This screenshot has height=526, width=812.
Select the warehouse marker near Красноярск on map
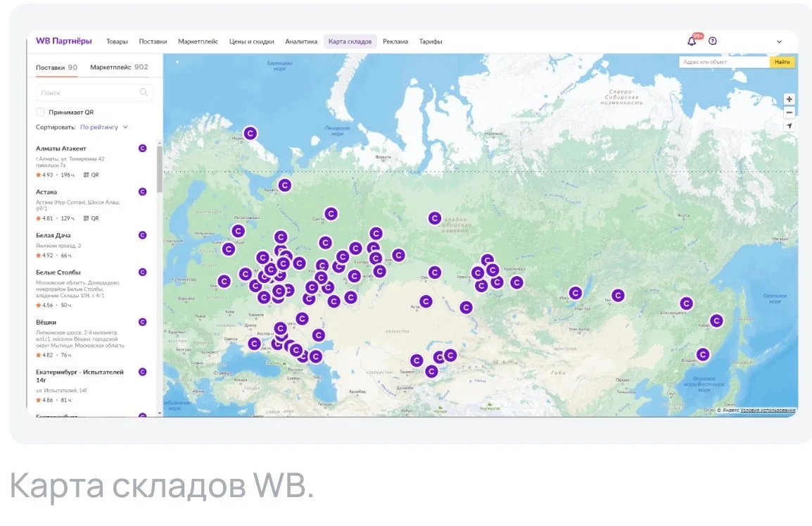pyautogui.click(x=516, y=282)
